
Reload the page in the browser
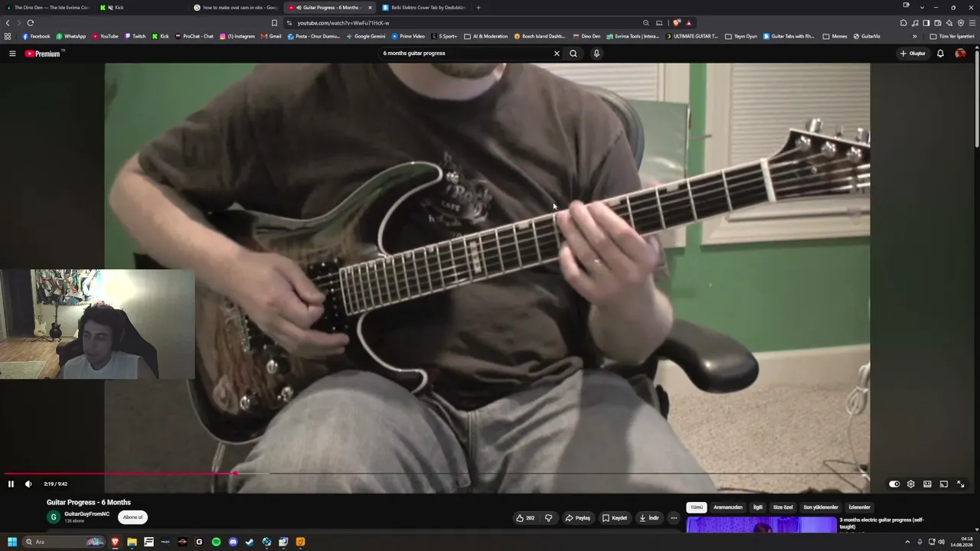[x=31, y=23]
